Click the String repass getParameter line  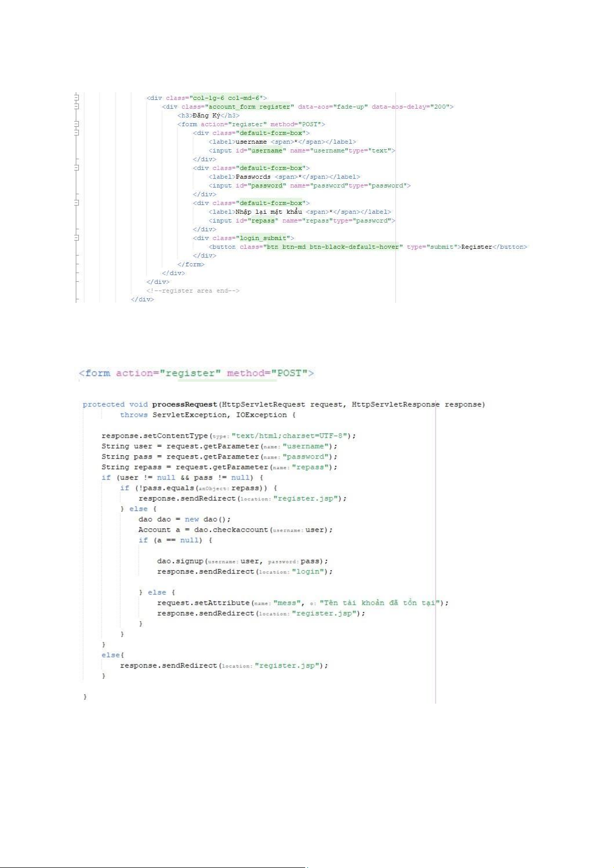tap(219, 467)
